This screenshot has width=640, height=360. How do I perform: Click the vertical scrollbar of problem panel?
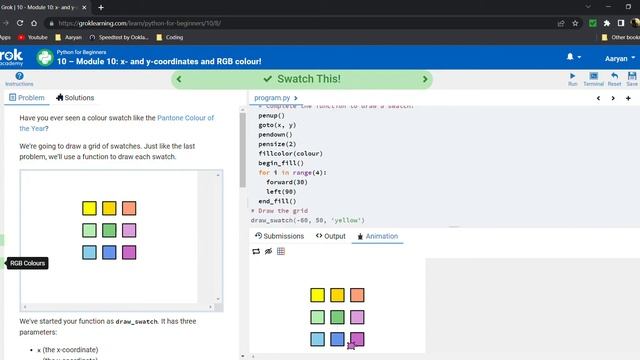pos(242,150)
